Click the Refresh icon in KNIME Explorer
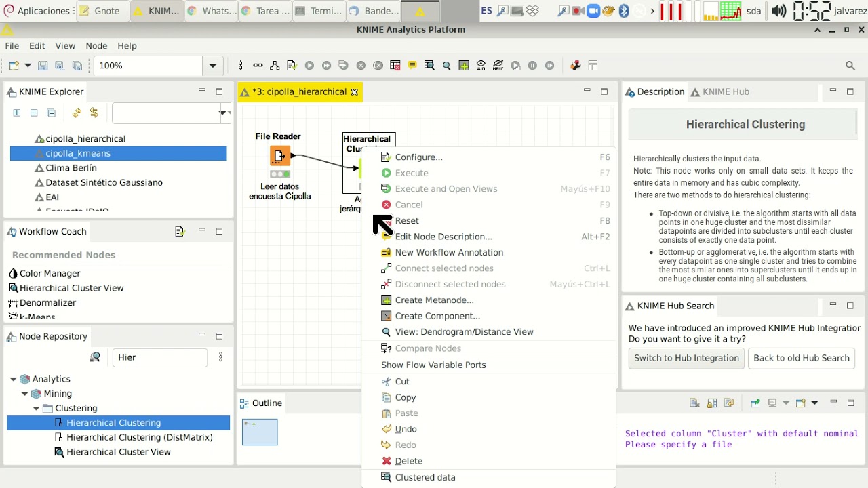The height and width of the screenshot is (488, 868). [77, 113]
